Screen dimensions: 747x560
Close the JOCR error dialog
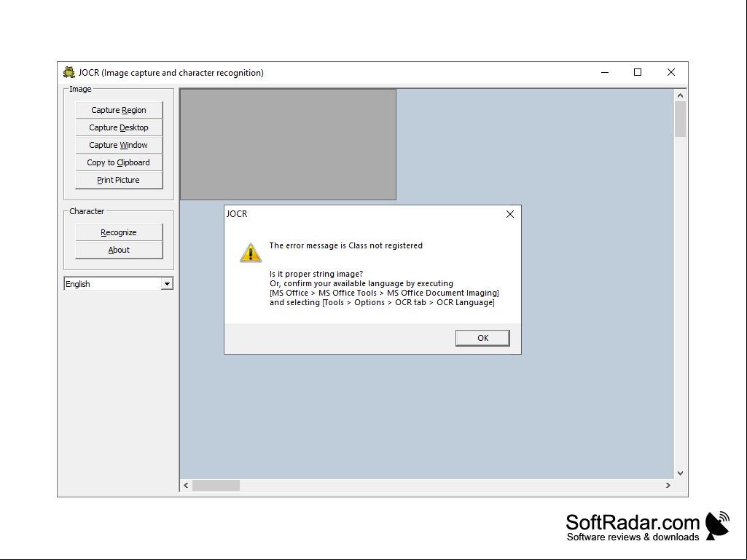(x=509, y=214)
